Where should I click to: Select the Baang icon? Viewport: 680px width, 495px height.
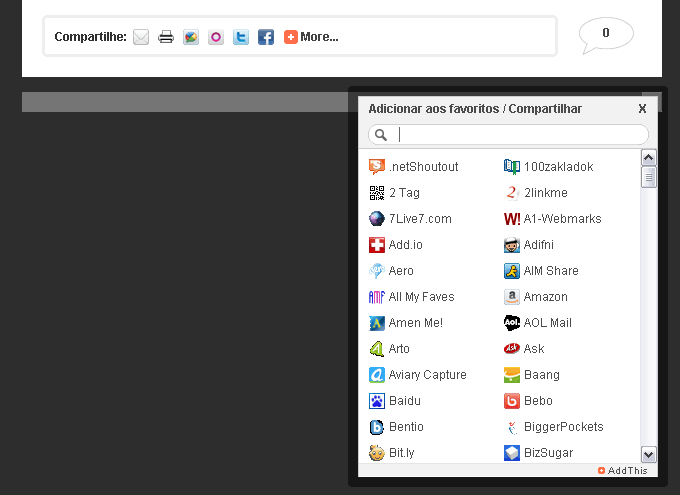512,374
